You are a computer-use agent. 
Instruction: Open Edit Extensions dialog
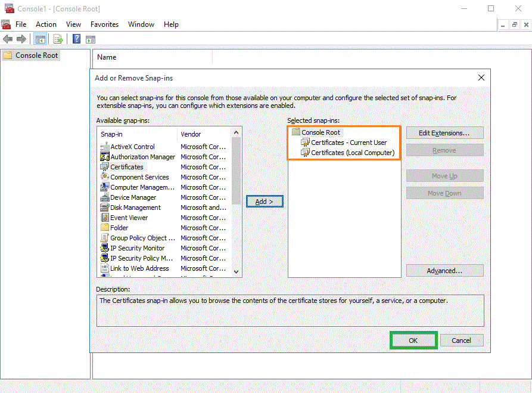[444, 133]
